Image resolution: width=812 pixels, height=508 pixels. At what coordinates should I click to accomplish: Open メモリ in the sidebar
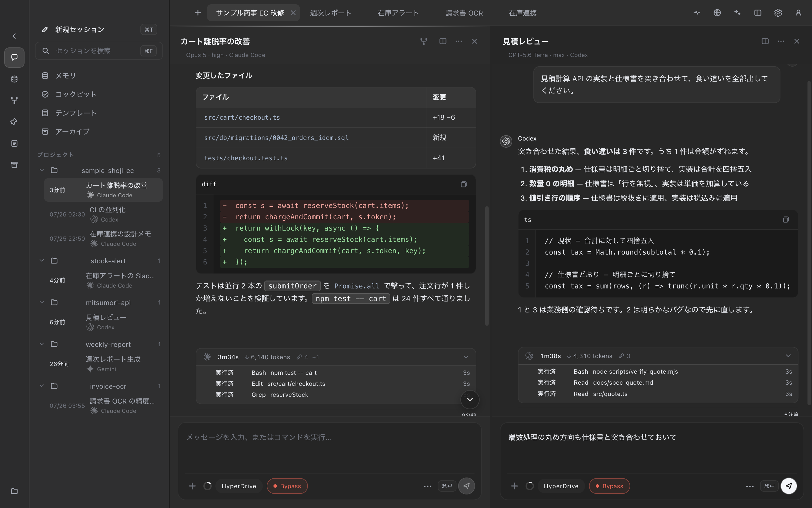pos(99,76)
